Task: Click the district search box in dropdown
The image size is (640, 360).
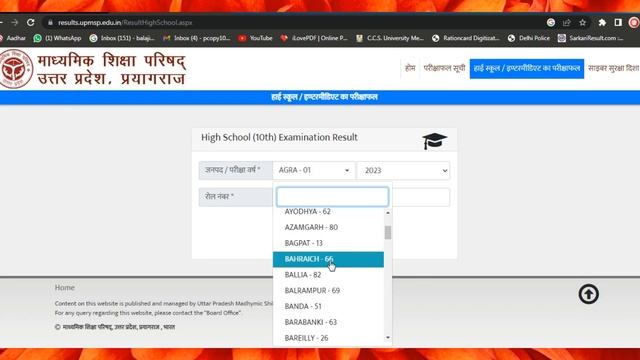Action: [x=332, y=197]
